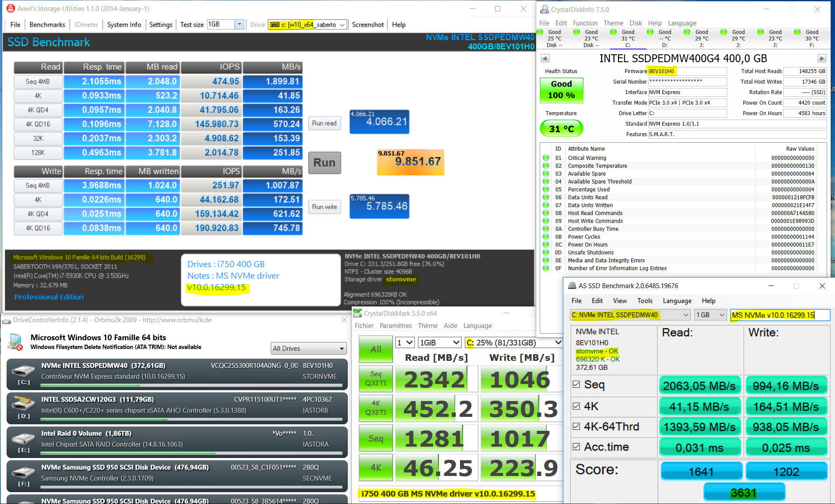
Task: Click Composite Temperature status circle icon
Action: pyautogui.click(x=546, y=166)
